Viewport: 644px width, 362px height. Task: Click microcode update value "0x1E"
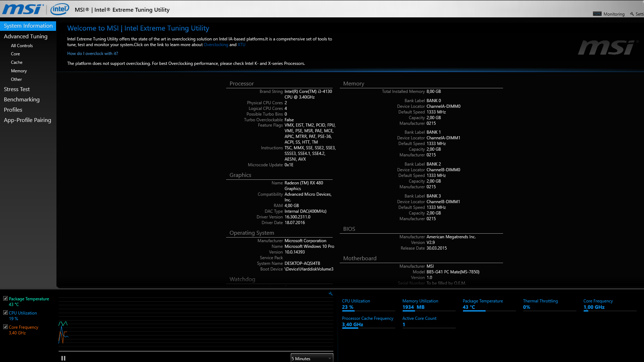point(289,165)
